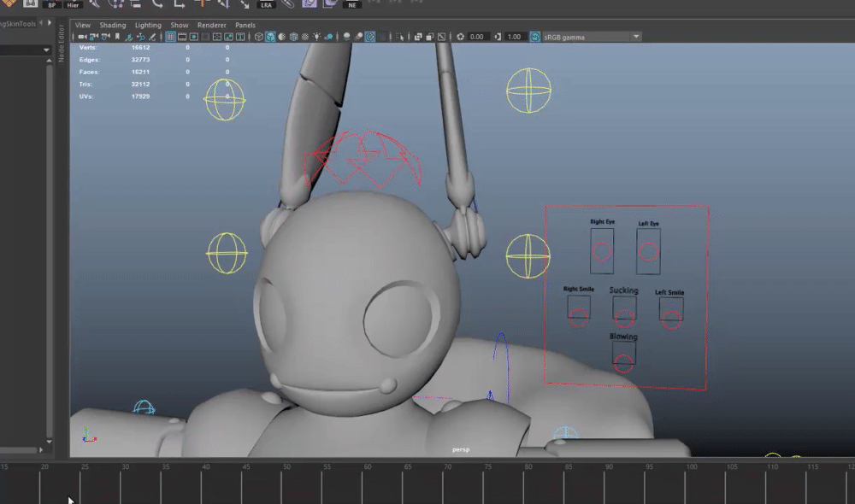This screenshot has height=504, width=855.
Task: Select the Blowing face control circle
Action: click(624, 362)
